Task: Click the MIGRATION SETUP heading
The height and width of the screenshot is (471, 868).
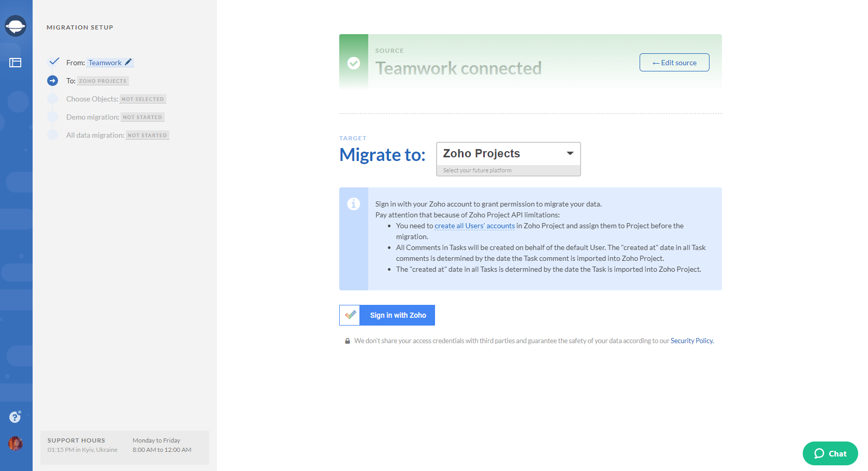Action: click(80, 27)
